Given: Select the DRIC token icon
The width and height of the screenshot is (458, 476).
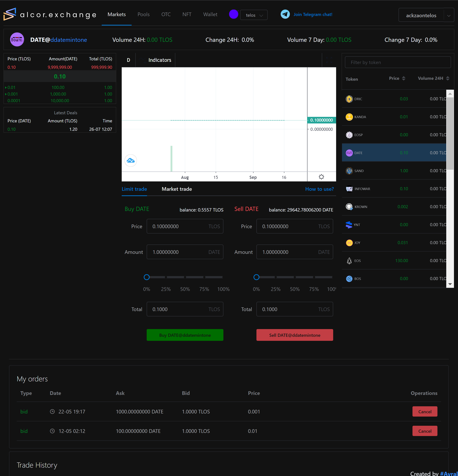Looking at the screenshot, I should pos(349,99).
